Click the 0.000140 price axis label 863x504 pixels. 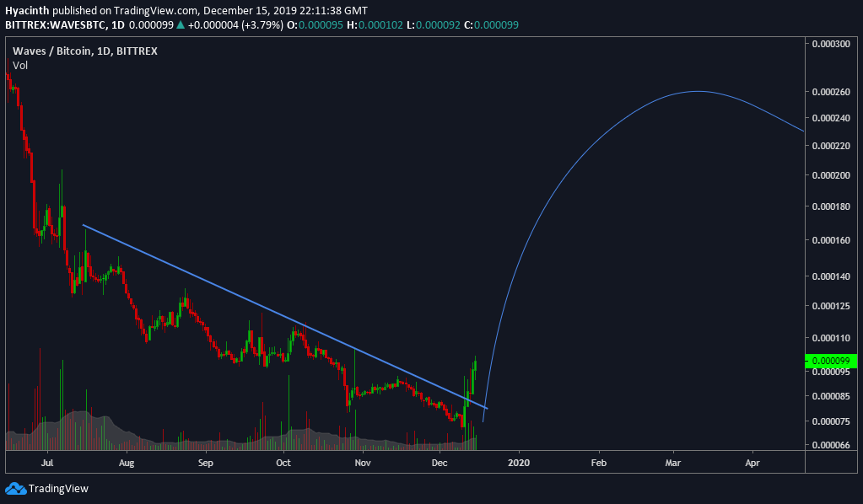pyautogui.click(x=831, y=276)
